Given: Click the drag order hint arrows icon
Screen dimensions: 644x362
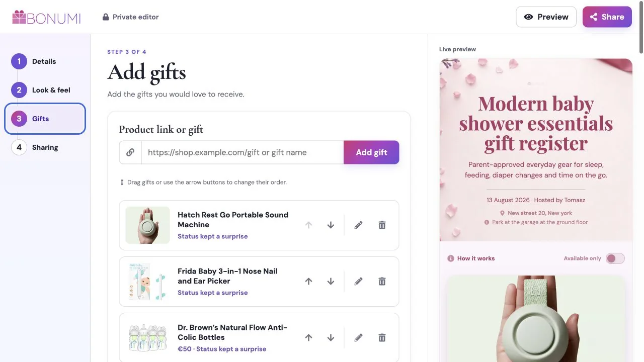Looking at the screenshot, I should click(122, 182).
